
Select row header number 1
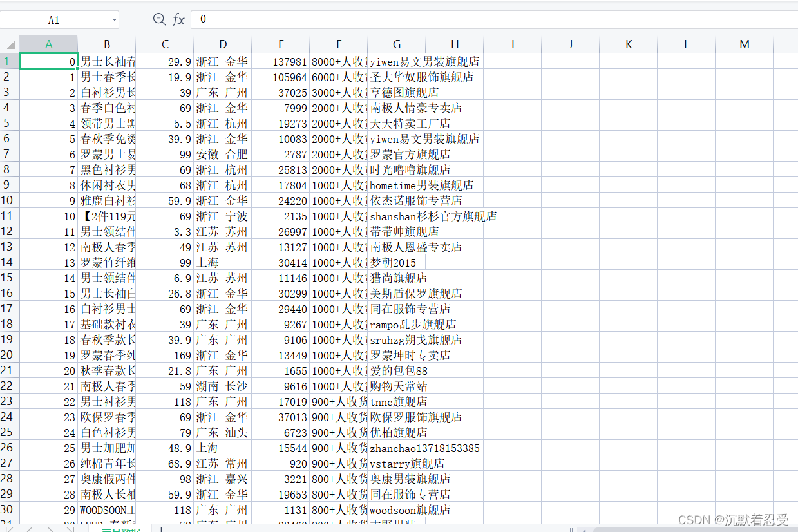(10, 61)
